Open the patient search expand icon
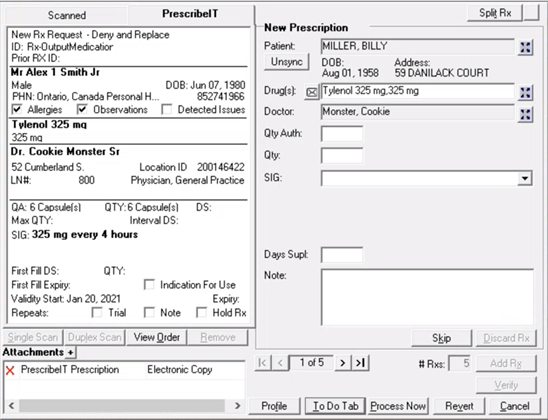The image size is (548, 420). pos(525,48)
